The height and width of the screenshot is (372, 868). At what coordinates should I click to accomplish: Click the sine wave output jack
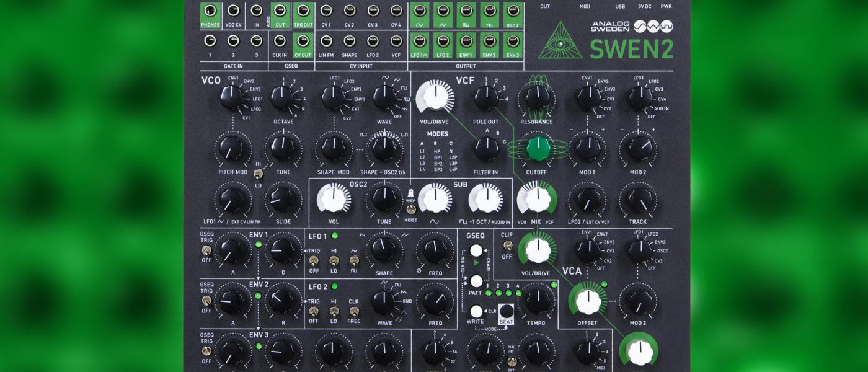(x=420, y=11)
